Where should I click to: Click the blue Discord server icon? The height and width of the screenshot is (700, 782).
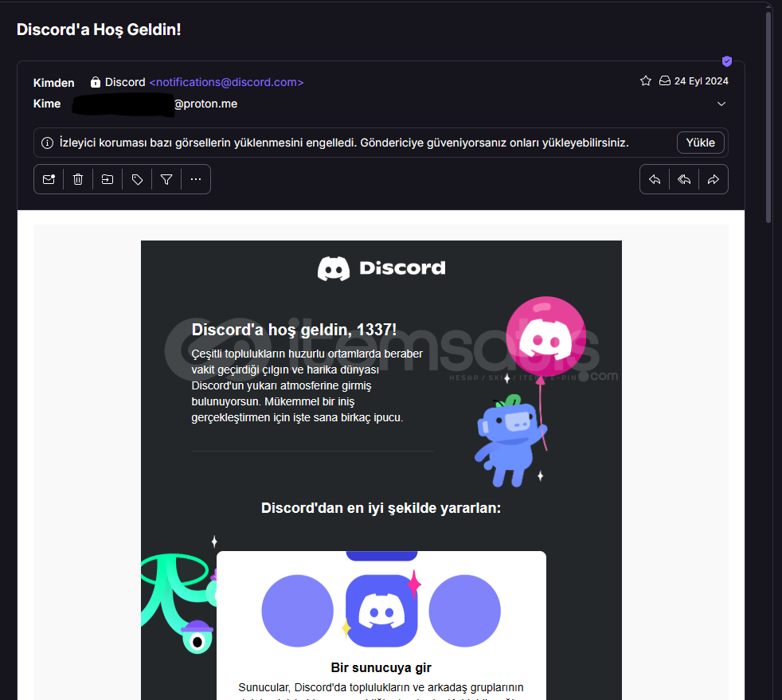tap(381, 611)
